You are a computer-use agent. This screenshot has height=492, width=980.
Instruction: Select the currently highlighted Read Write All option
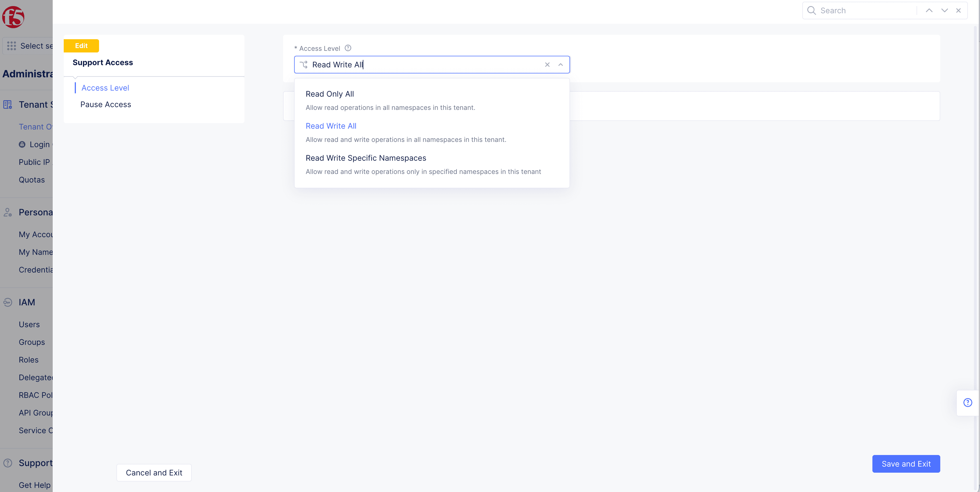click(331, 126)
